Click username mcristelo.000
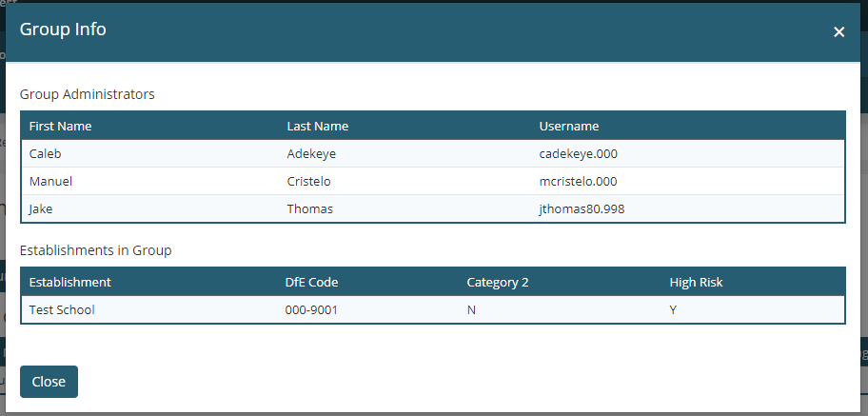Screen dimensions: 868x416 (x=579, y=181)
